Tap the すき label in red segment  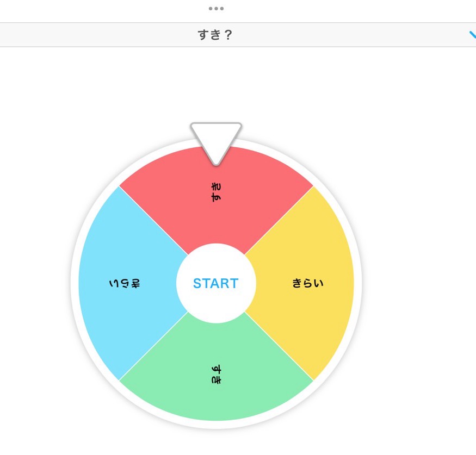tap(216, 192)
